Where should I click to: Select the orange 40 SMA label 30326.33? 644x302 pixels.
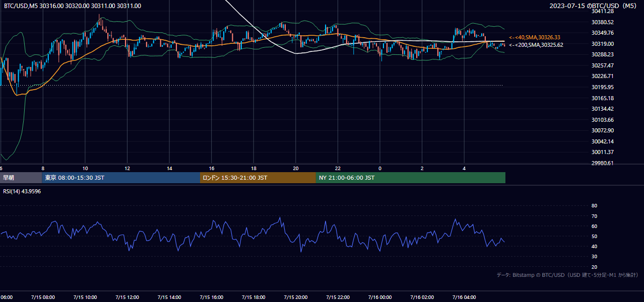click(535, 37)
